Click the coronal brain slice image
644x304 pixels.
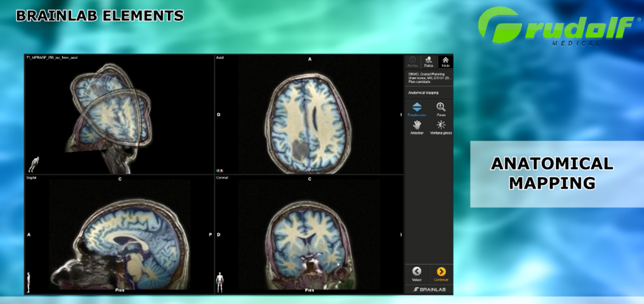click(x=309, y=244)
